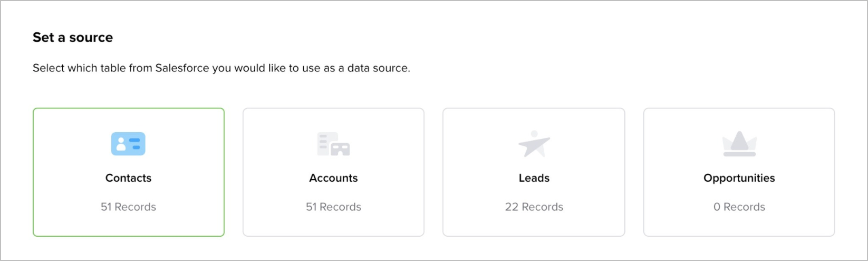This screenshot has height=261, width=868.
Task: Click 51 Records under Accounts
Action: (x=333, y=207)
